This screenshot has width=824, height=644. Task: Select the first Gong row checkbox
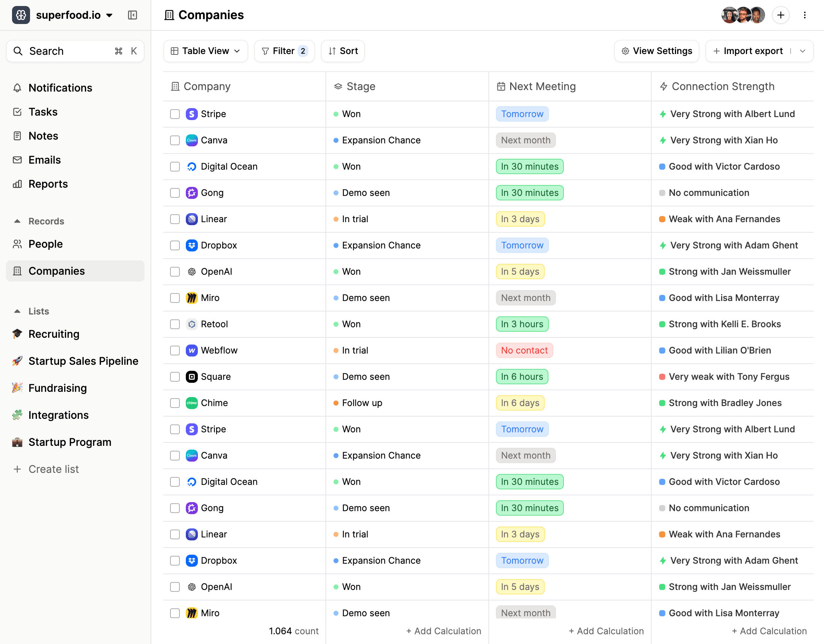pos(175,193)
